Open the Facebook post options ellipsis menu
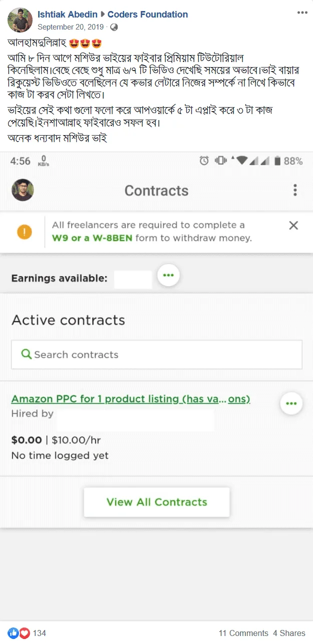The image size is (313, 644). pyautogui.click(x=302, y=13)
